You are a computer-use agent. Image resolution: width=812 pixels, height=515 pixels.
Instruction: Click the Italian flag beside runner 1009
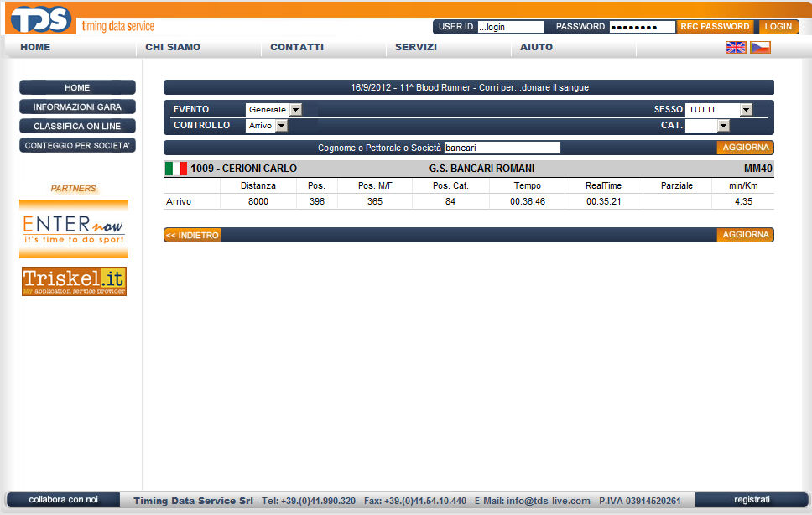pyautogui.click(x=175, y=169)
